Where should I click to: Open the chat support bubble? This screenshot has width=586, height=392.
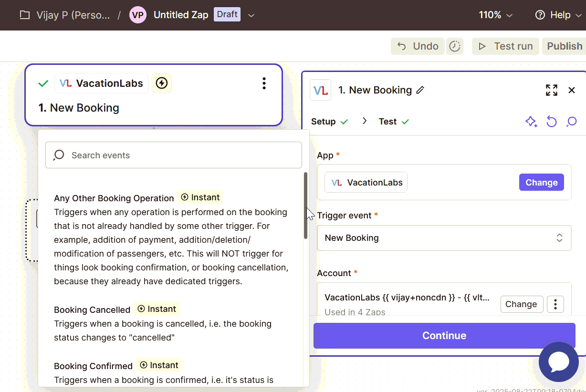click(x=558, y=362)
